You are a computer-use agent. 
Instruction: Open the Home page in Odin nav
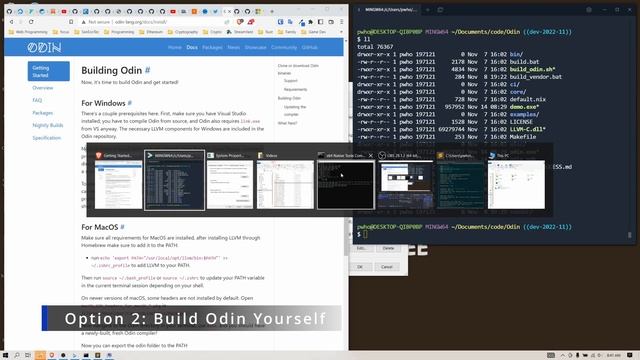point(175,47)
